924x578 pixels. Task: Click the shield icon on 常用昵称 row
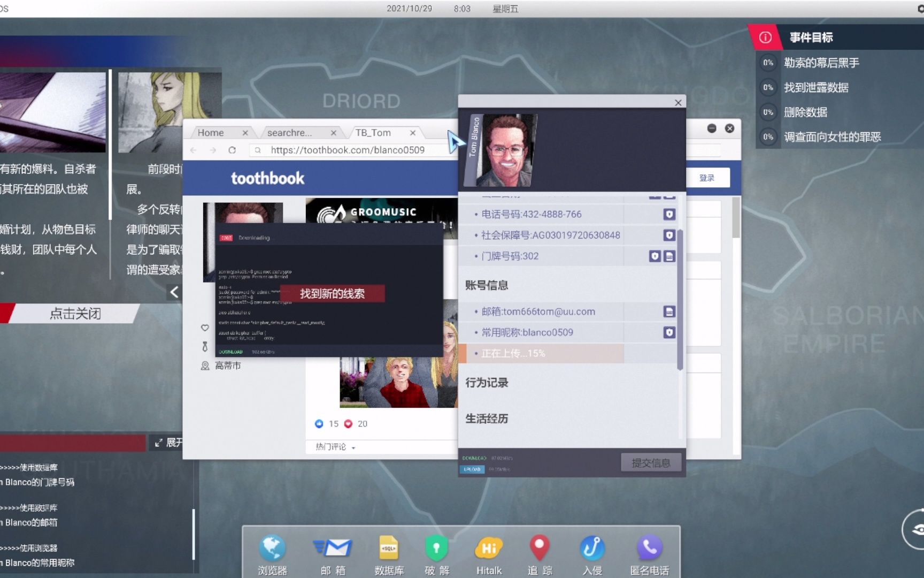[669, 332]
